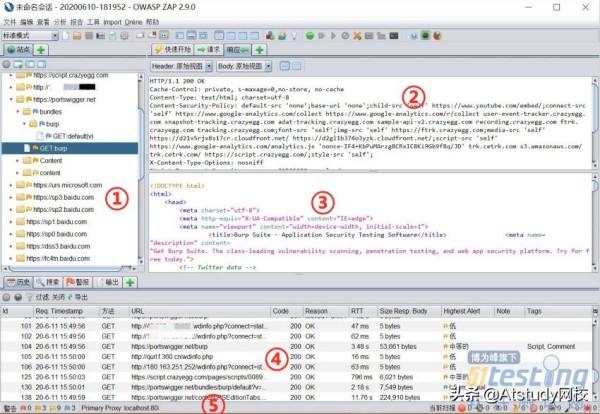Viewport: 600px width, 414px height.
Task: Expand the https://sp3.baidu.com node
Action: pyautogui.click(x=11, y=197)
